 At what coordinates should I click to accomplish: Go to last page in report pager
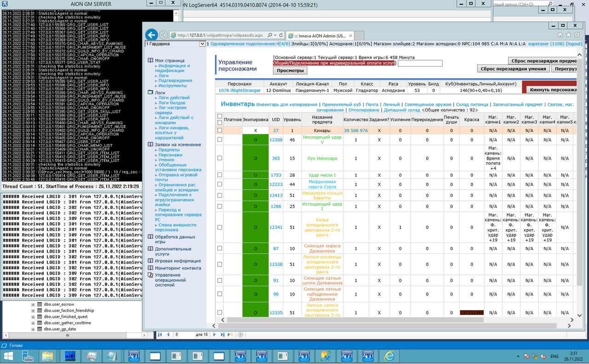point(223,335)
